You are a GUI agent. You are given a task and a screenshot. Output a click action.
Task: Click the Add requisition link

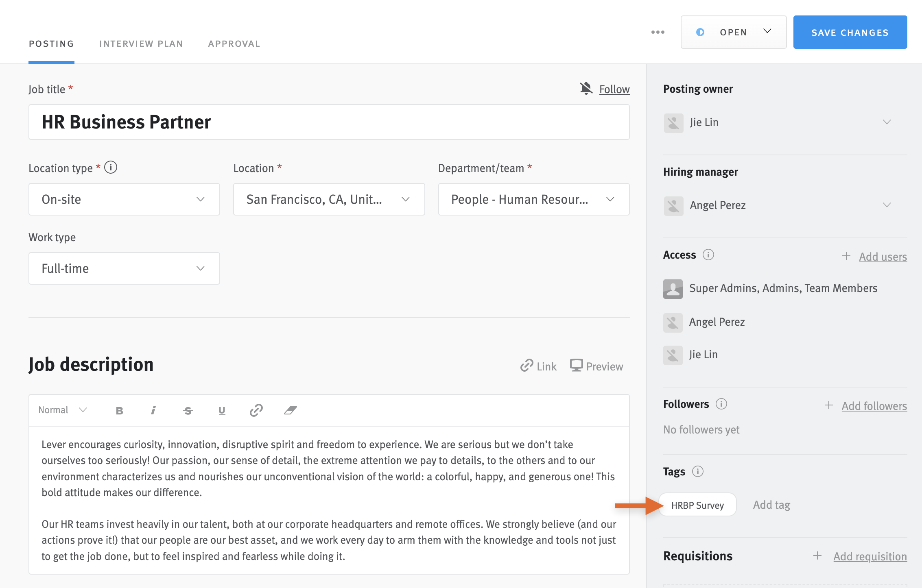[870, 556]
